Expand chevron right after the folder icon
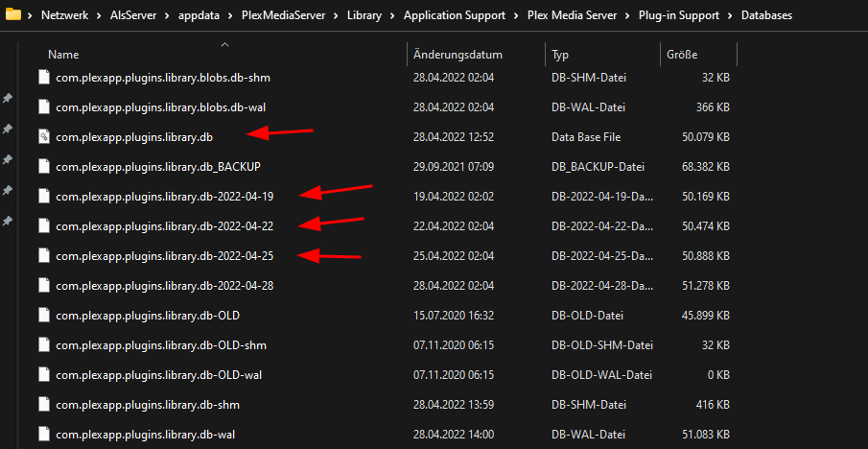The height and width of the screenshot is (449, 868). pyautogui.click(x=31, y=15)
